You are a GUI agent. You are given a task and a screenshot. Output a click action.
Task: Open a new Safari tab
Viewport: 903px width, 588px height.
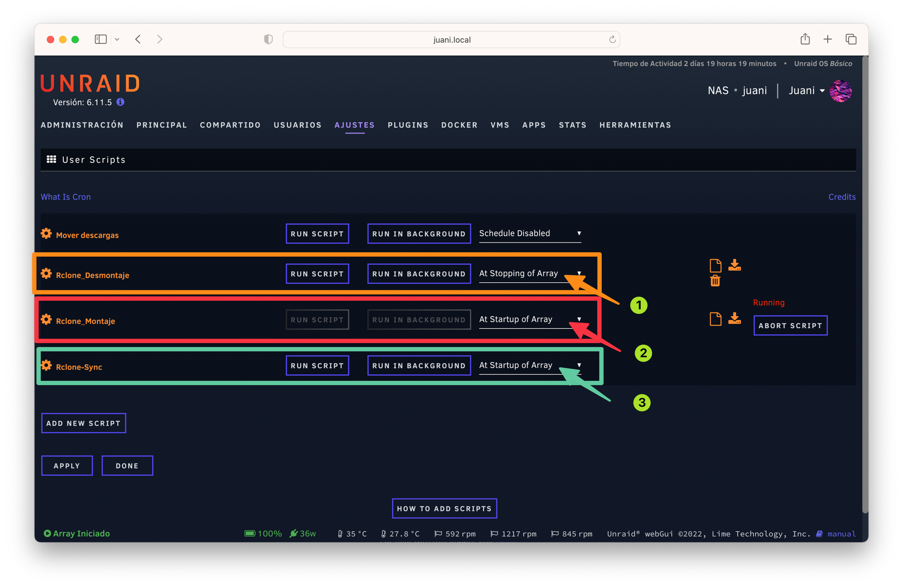pos(828,39)
